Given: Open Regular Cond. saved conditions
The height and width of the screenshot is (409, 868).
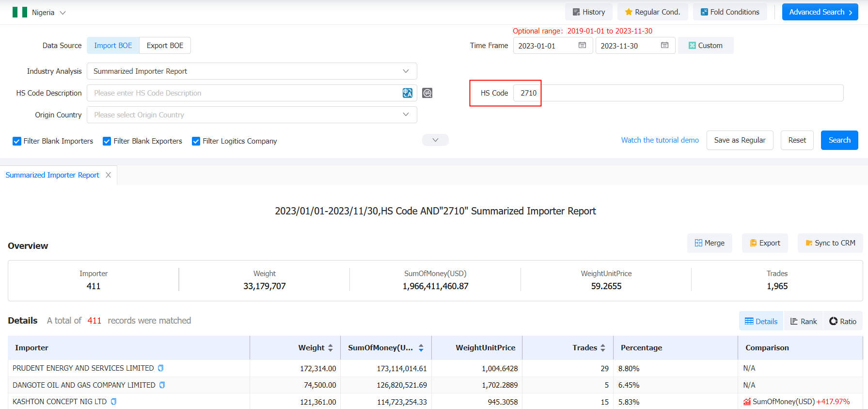Looking at the screenshot, I should [x=652, y=12].
